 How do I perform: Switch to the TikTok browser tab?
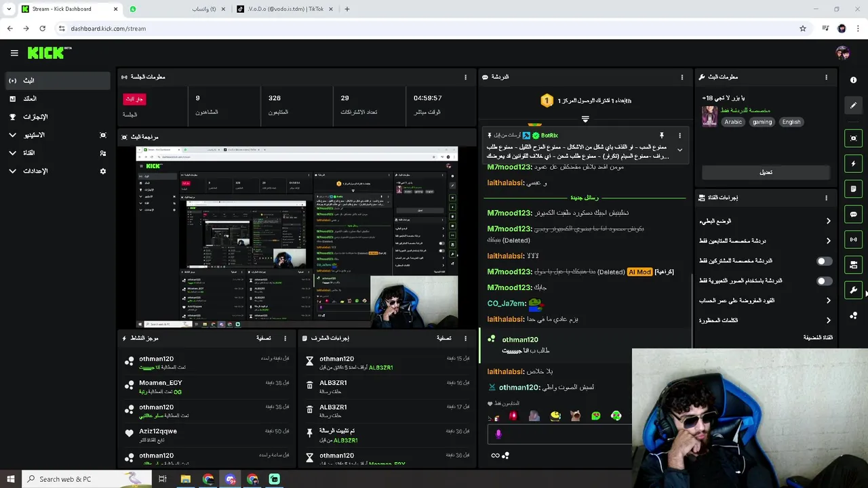pyautogui.click(x=285, y=9)
